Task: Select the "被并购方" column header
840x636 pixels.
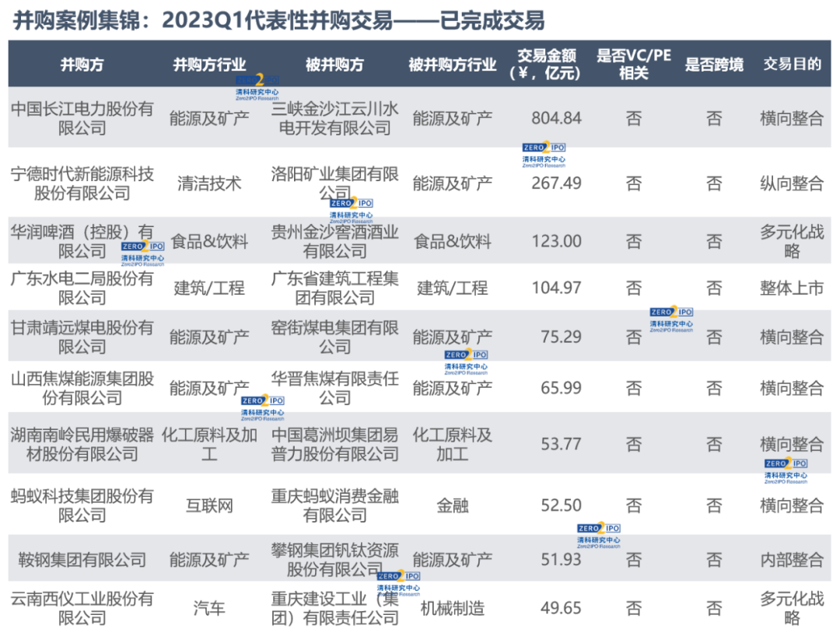Action: point(334,65)
